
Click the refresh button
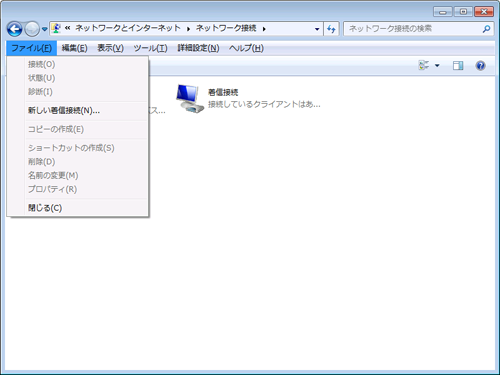pos(331,29)
